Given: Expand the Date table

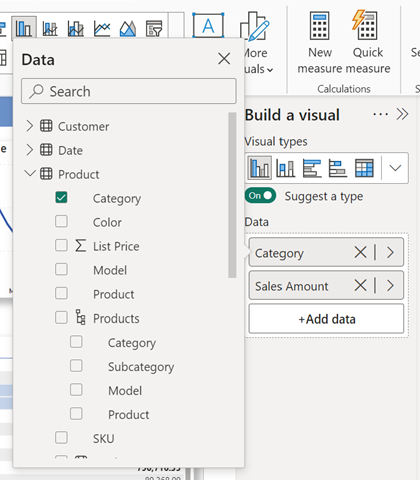Looking at the screenshot, I should tap(30, 150).
